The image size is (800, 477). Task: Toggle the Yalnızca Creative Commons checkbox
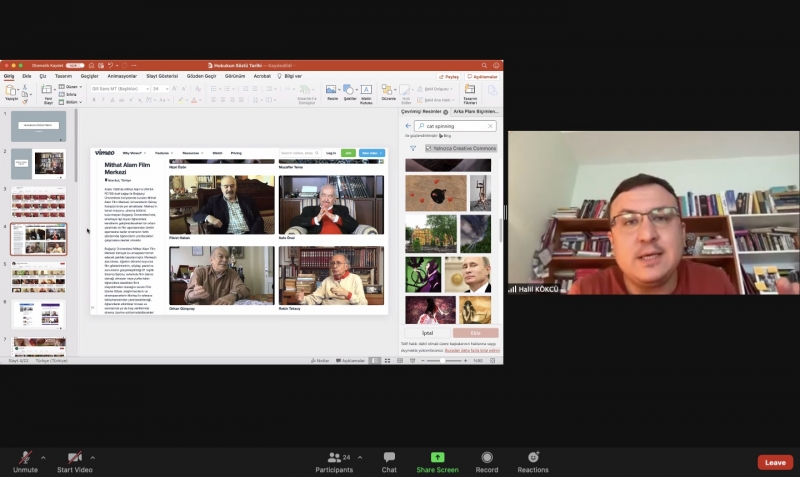429,148
